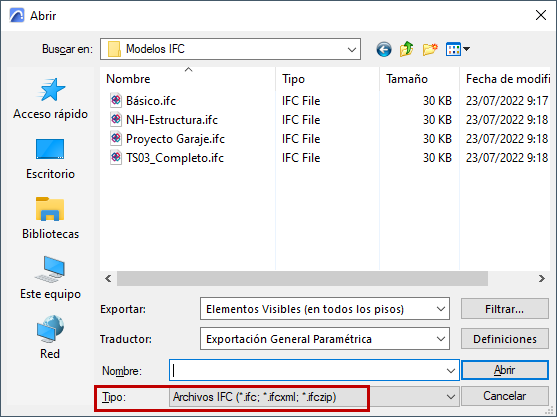Select the file name Proyecto Garaje.ifc
557x417 pixels.
tap(175, 139)
